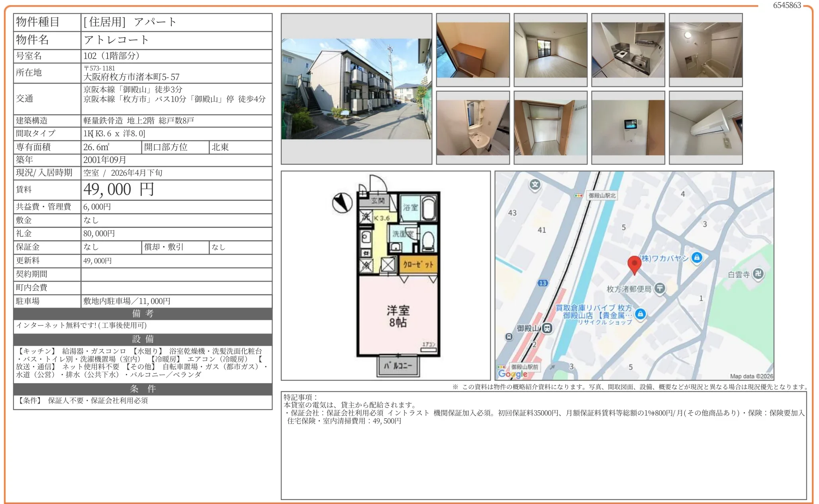819x504 pixels.
Task: Click the north compass icon on floorplan
Action: (342, 203)
